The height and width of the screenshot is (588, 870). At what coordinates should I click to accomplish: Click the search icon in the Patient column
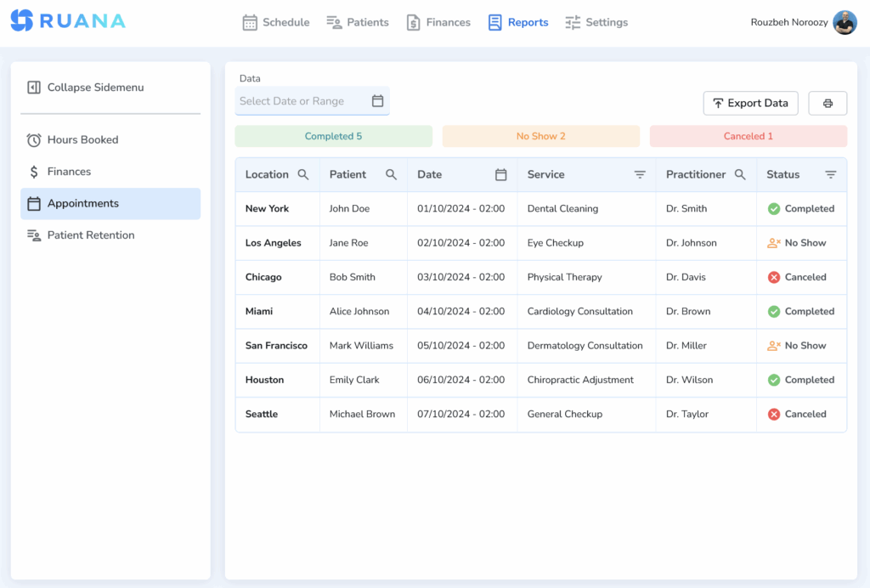[390, 174]
